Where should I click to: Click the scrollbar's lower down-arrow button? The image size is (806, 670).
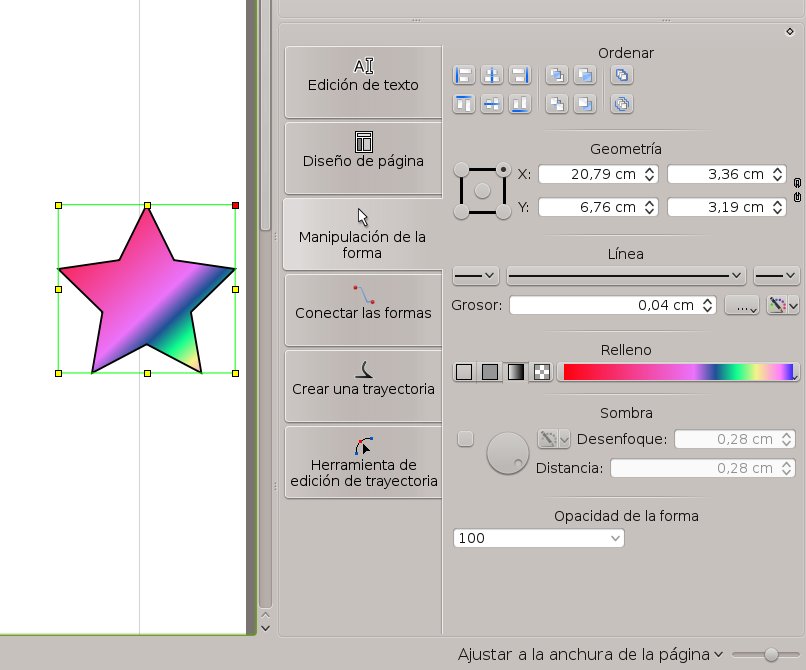[x=265, y=628]
